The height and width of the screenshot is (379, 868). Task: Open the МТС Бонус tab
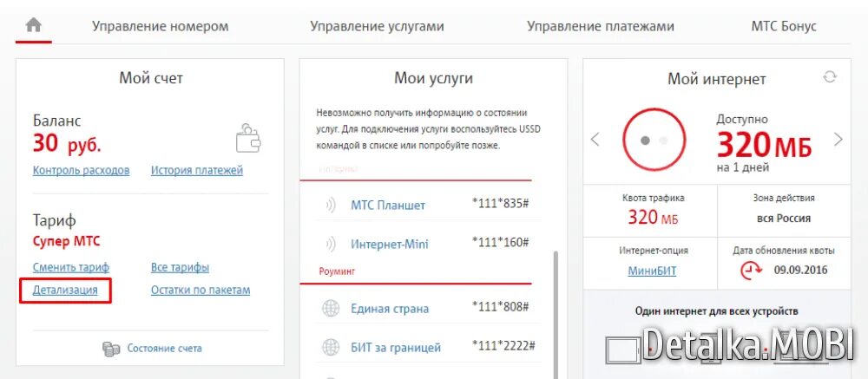tap(783, 26)
